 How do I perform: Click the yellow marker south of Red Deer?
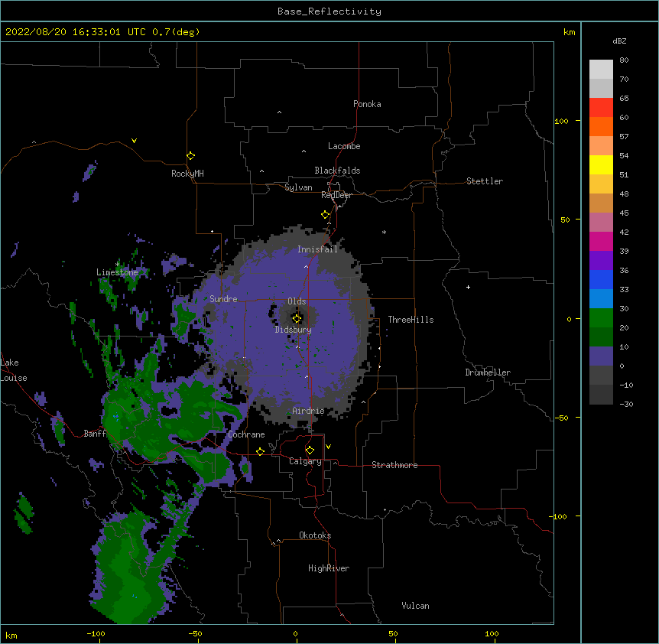[325, 215]
